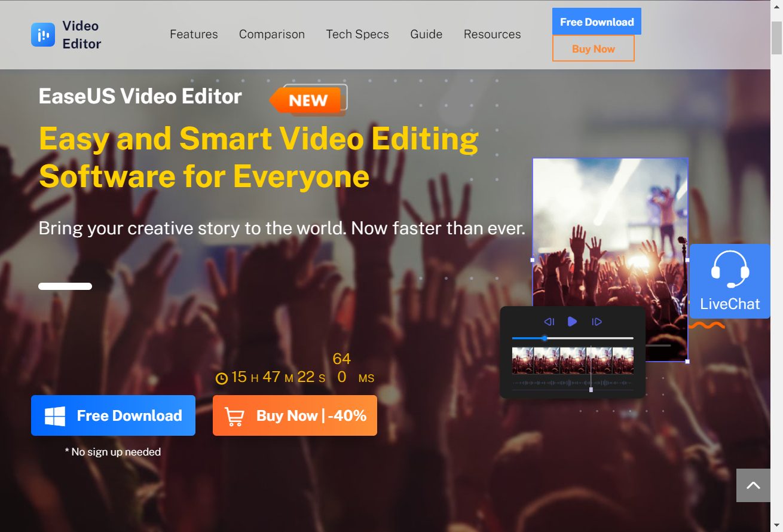Click the blue Free Download header button
783x532 pixels.
596,22
